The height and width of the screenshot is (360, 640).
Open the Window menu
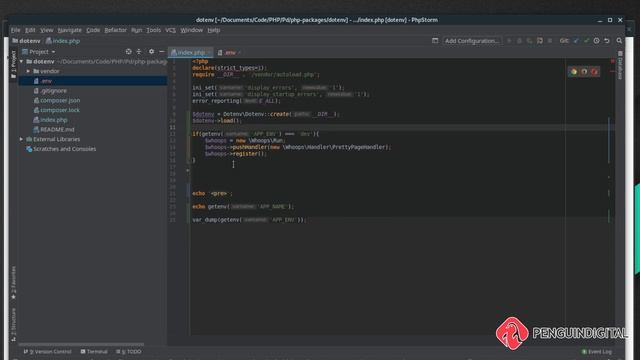pyautogui.click(x=191, y=30)
